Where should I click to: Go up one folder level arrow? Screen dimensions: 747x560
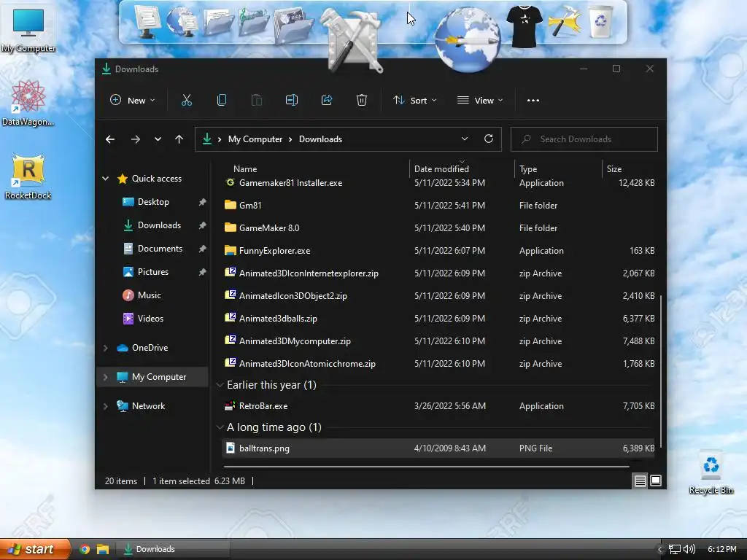tap(179, 139)
